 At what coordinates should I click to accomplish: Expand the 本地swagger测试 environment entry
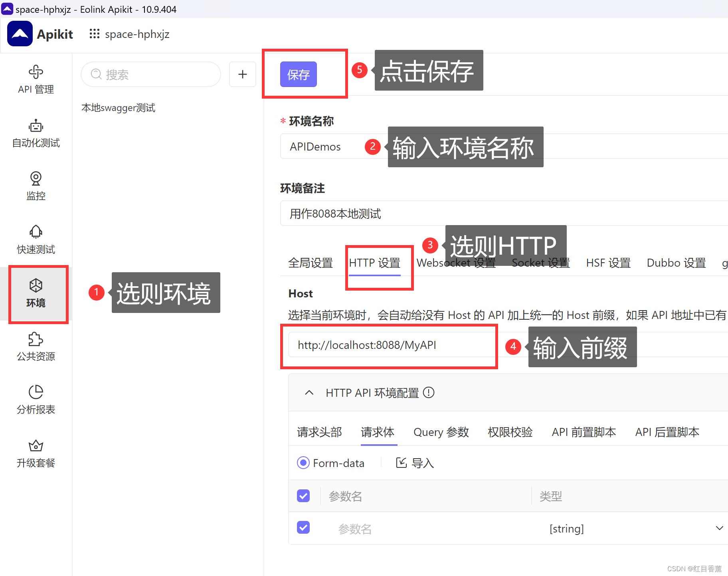click(x=118, y=107)
